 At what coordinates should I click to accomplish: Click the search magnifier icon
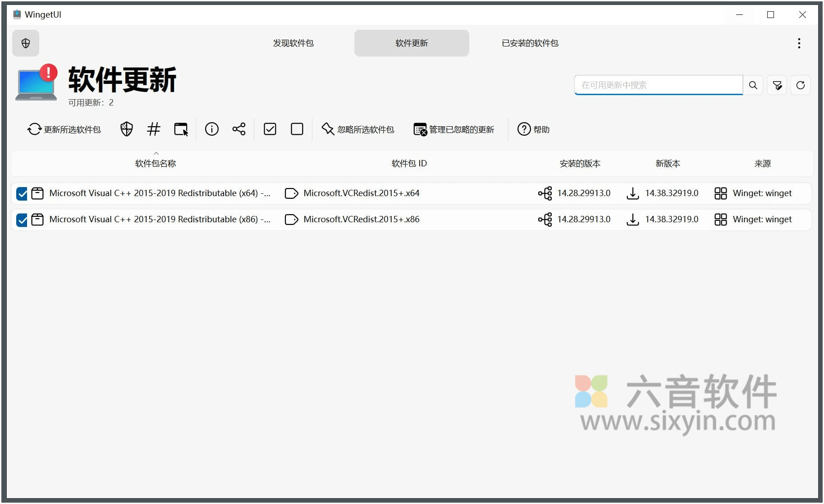pyautogui.click(x=753, y=85)
